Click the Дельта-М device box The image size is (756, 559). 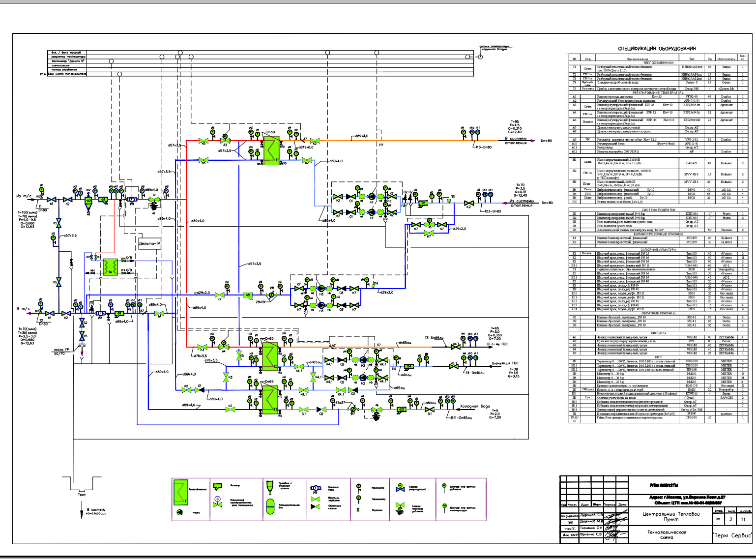pos(149,243)
